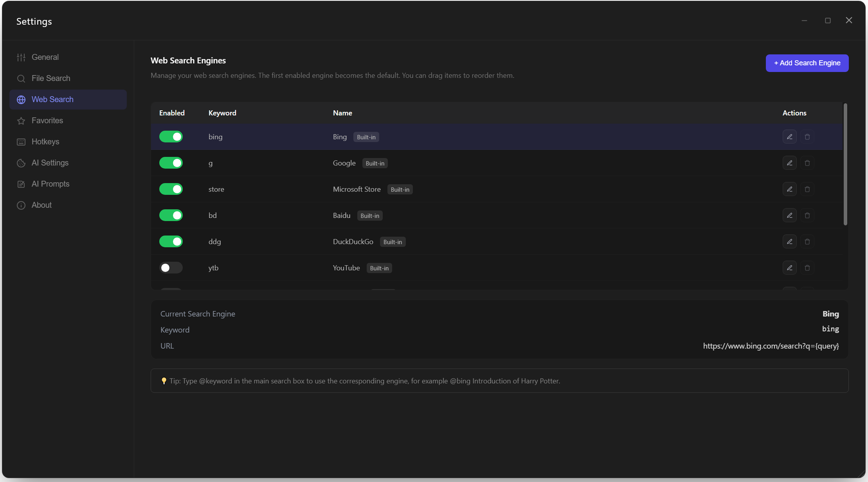The width and height of the screenshot is (868, 482).
Task: Close the Settings window
Action: point(848,20)
